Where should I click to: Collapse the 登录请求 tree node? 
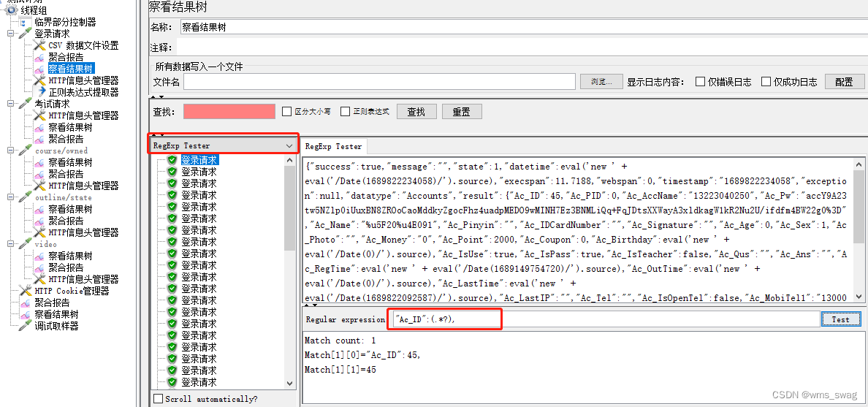click(x=10, y=34)
